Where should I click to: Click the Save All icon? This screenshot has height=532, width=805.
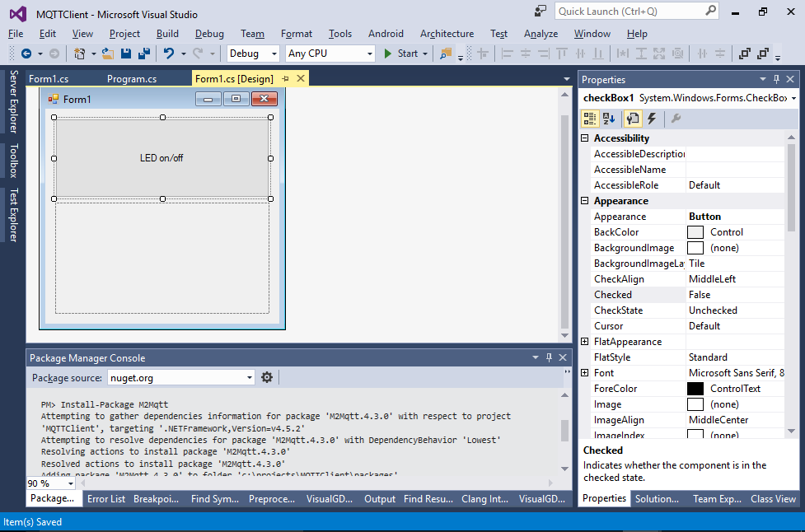(x=144, y=54)
